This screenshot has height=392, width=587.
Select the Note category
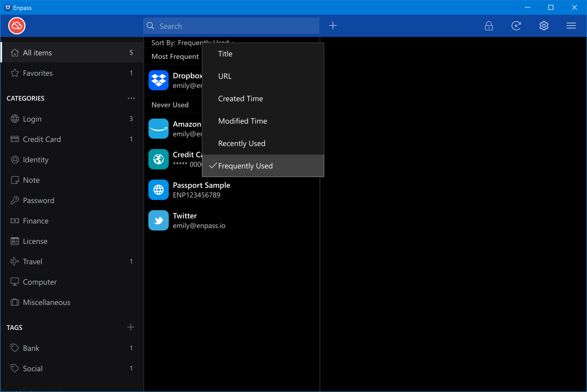(72, 180)
